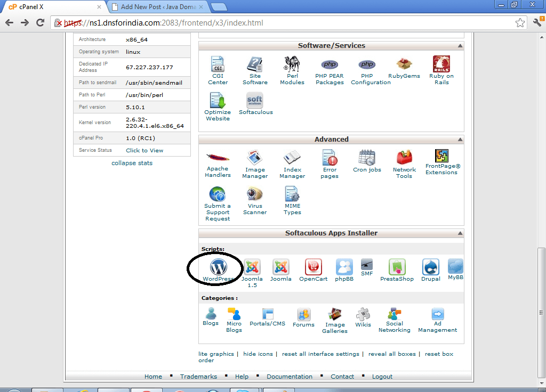546x392 pixels.
Task: Install the WordPress script
Action: click(x=218, y=270)
